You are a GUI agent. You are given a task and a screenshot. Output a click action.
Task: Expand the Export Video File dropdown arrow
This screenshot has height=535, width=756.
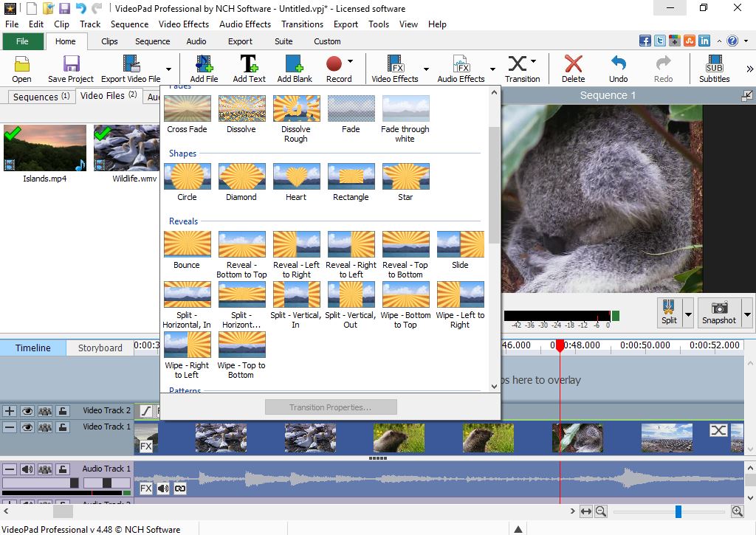(168, 69)
